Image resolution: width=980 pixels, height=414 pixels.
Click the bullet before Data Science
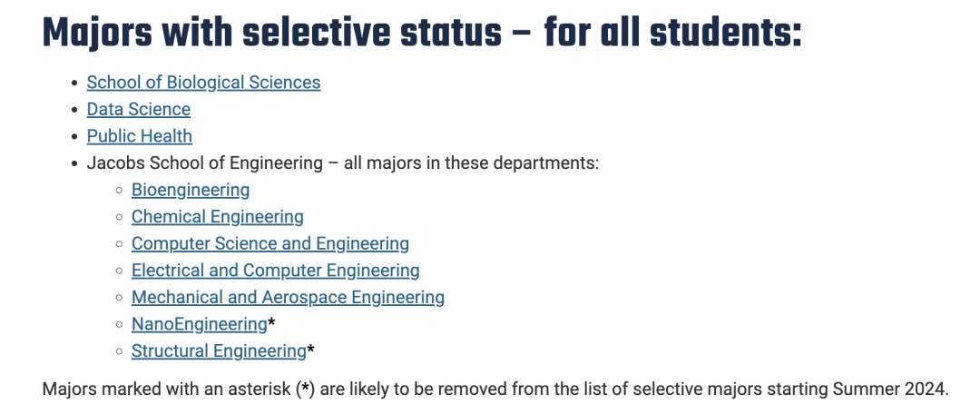(x=74, y=110)
